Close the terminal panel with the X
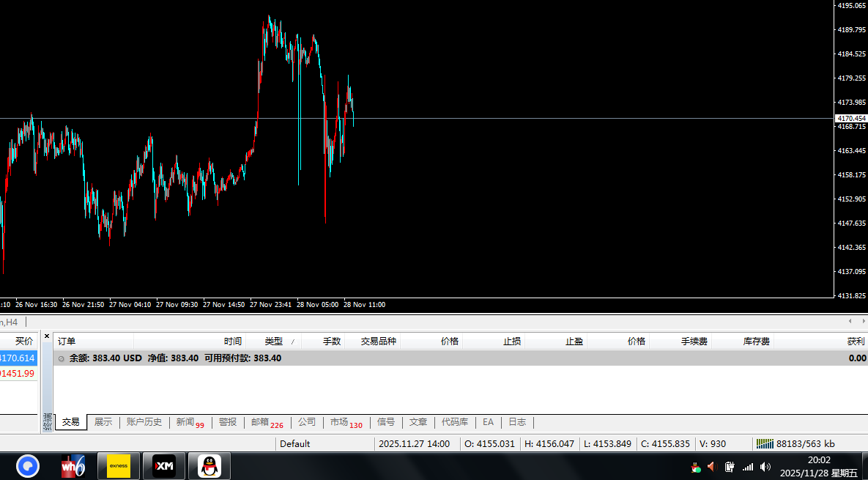The height and width of the screenshot is (480, 868). [47, 336]
